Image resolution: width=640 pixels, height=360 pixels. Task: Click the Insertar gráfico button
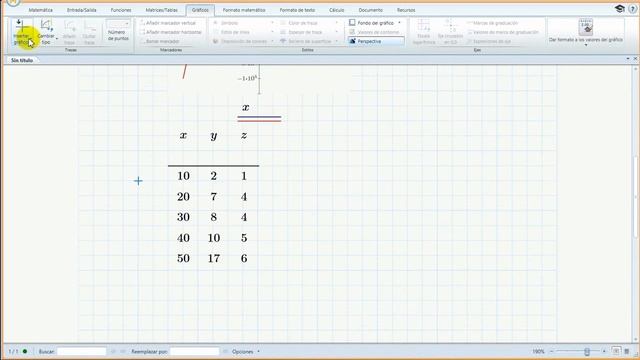click(21, 32)
